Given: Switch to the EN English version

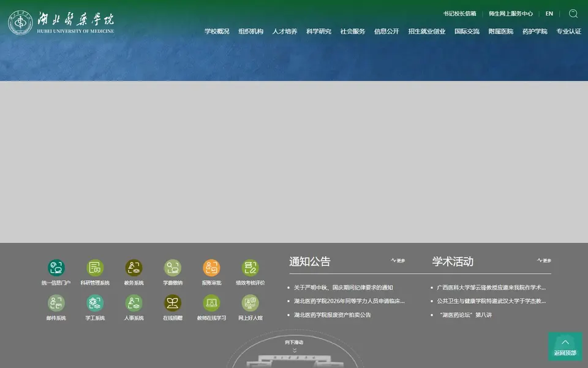Looking at the screenshot, I should (x=549, y=13).
